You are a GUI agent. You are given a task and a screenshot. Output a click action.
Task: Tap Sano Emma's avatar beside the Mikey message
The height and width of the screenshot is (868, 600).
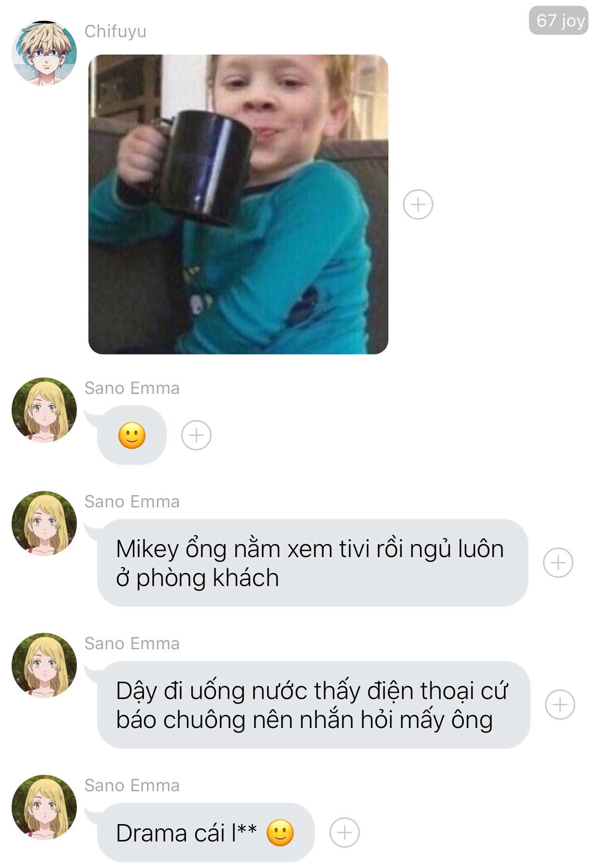click(44, 523)
